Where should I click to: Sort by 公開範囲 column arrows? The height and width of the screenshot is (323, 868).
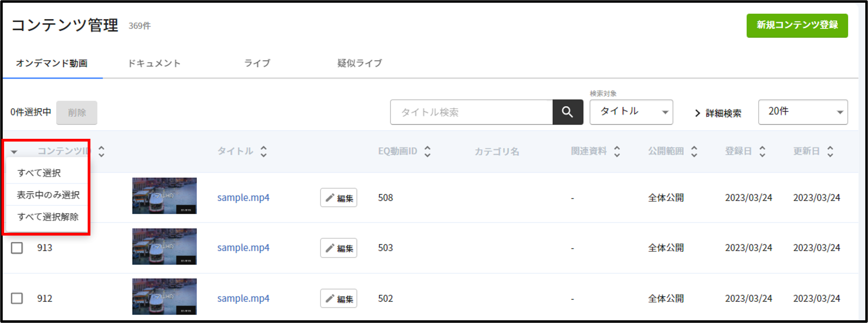694,151
